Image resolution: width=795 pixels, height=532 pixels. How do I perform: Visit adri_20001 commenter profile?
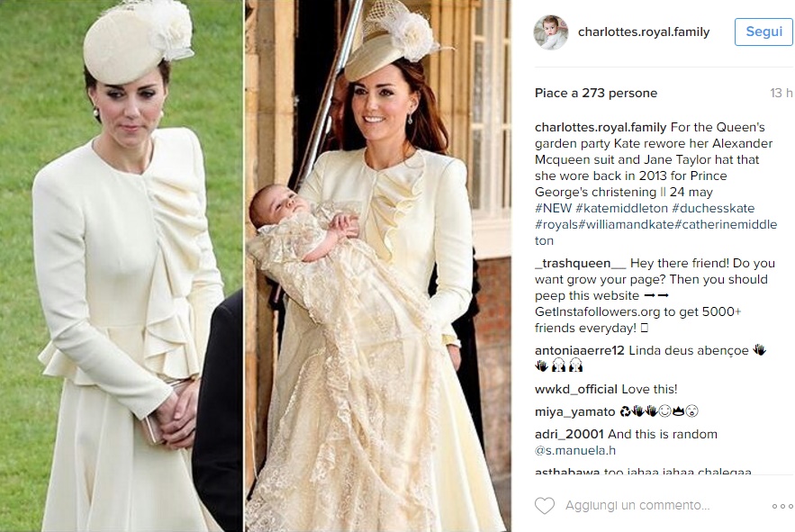click(x=569, y=434)
